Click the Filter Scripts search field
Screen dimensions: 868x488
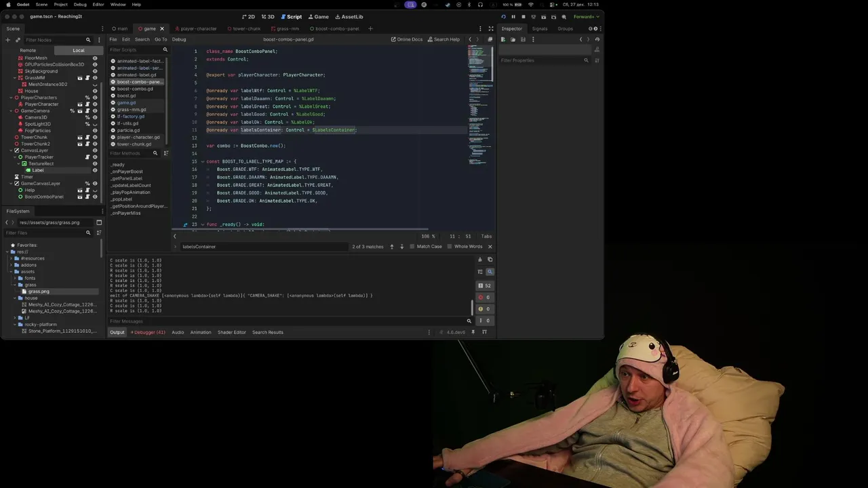pyautogui.click(x=138, y=49)
